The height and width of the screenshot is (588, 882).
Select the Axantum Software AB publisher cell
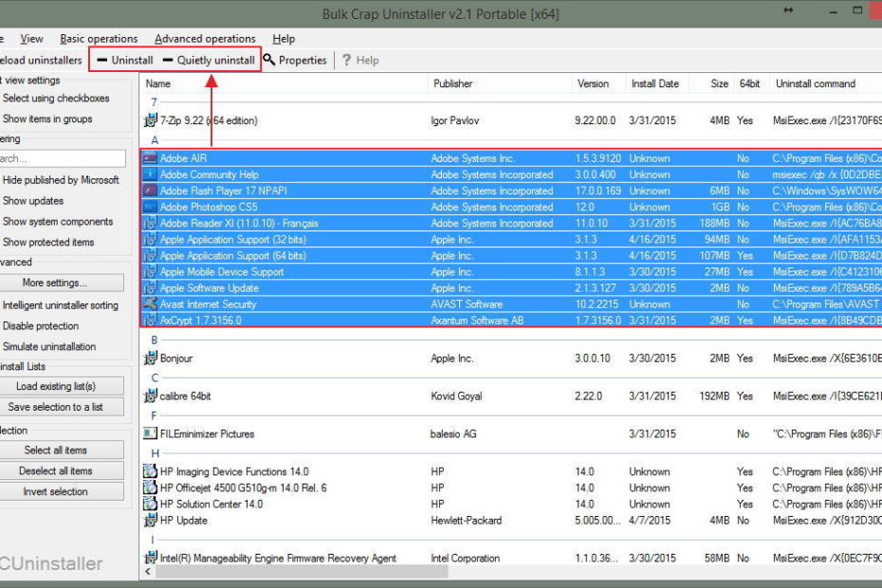tap(477, 321)
